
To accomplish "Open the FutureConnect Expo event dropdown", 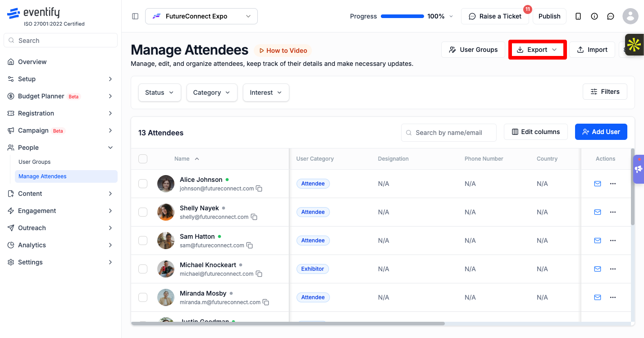I will tap(201, 16).
